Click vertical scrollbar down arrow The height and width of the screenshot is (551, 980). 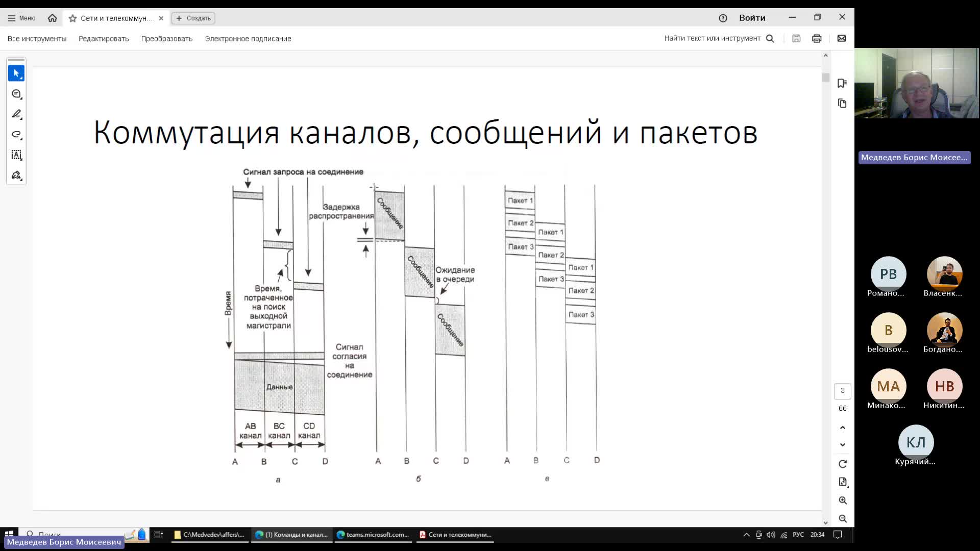825,523
